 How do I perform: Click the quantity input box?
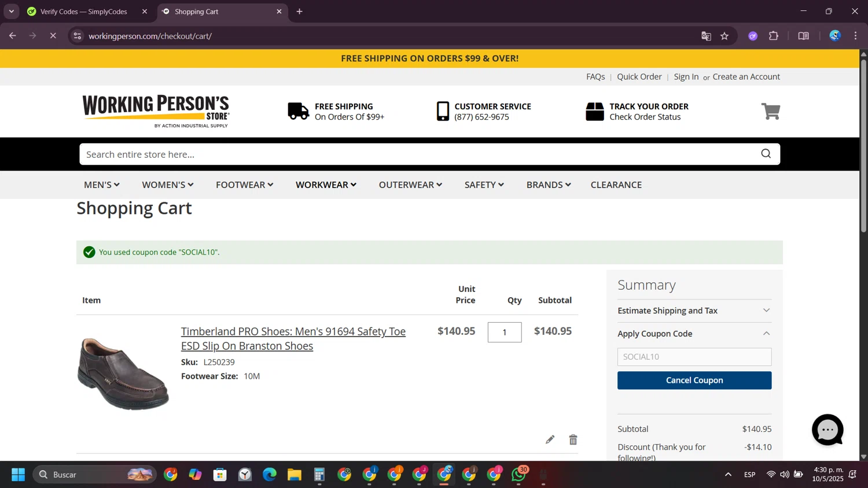(505, 332)
